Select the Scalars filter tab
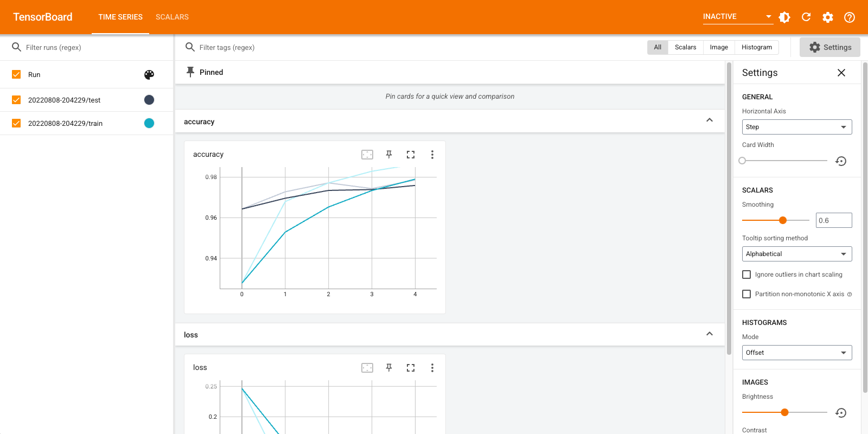This screenshot has width=868, height=434. pyautogui.click(x=686, y=47)
